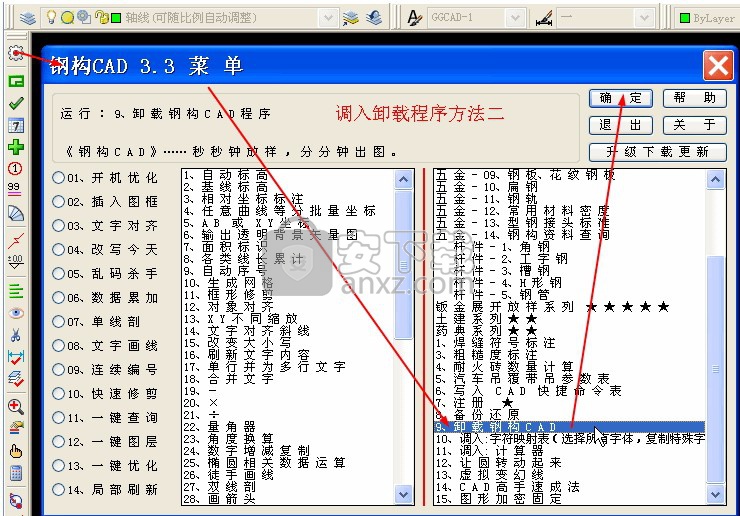The image size is (740, 516).
Task: Select the 14、局部刷新 radio button
Action: (59, 490)
